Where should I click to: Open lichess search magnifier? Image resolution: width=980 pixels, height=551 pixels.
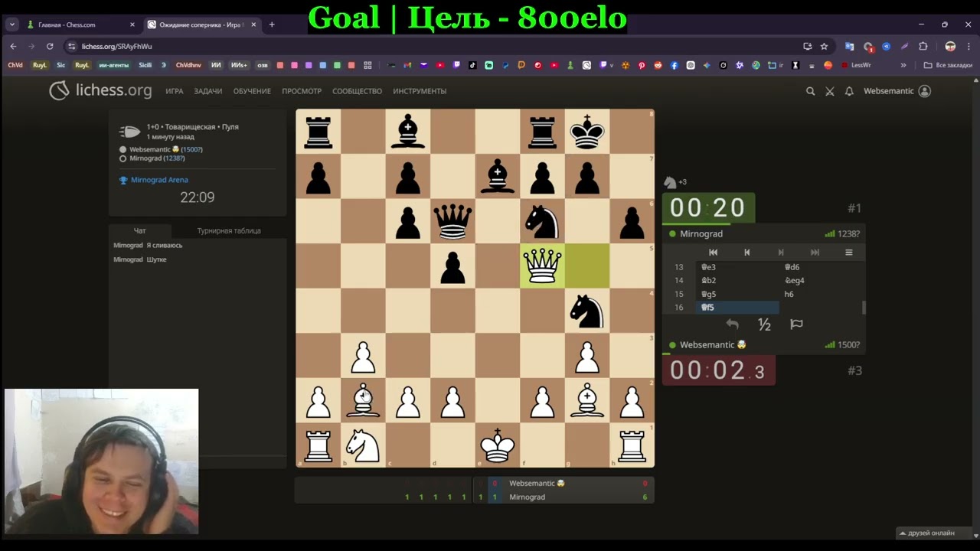coord(810,91)
